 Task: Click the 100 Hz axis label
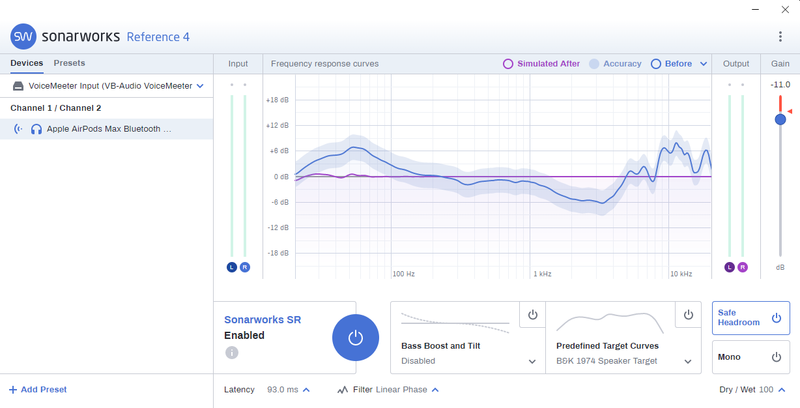coord(404,274)
